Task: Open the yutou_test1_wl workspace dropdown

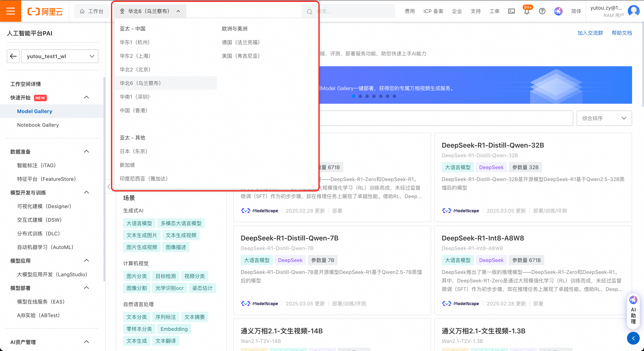Action: tap(60, 56)
